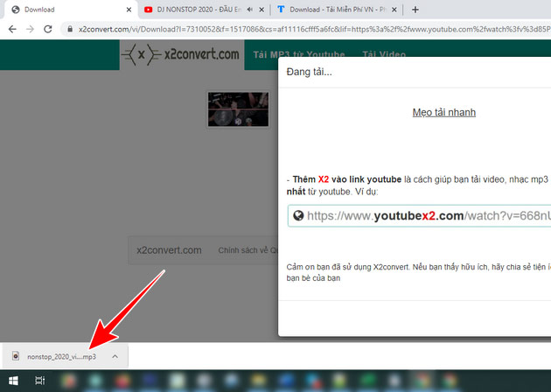Open the Chính sách footer link
Viewport: 551px width, 392px height.
coord(248,250)
